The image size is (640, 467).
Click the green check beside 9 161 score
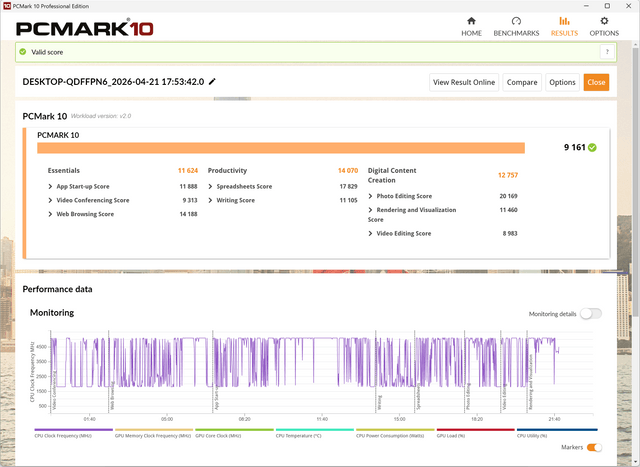click(592, 147)
